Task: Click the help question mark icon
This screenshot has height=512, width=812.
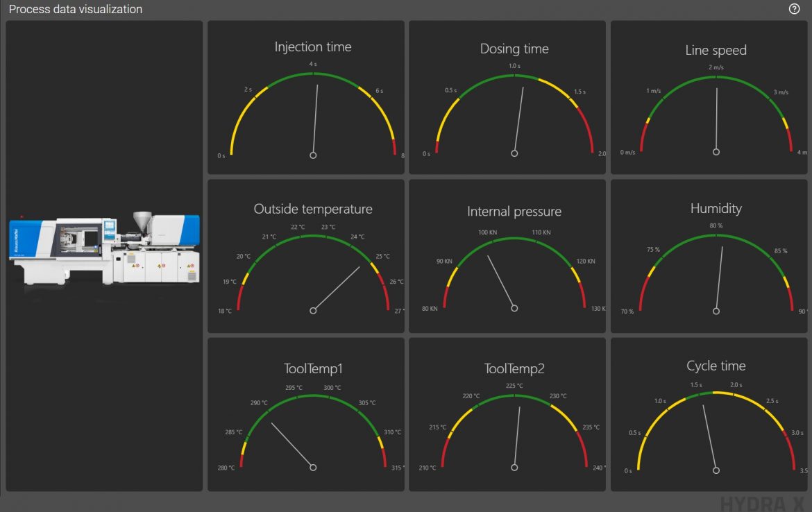Action: pyautogui.click(x=795, y=9)
